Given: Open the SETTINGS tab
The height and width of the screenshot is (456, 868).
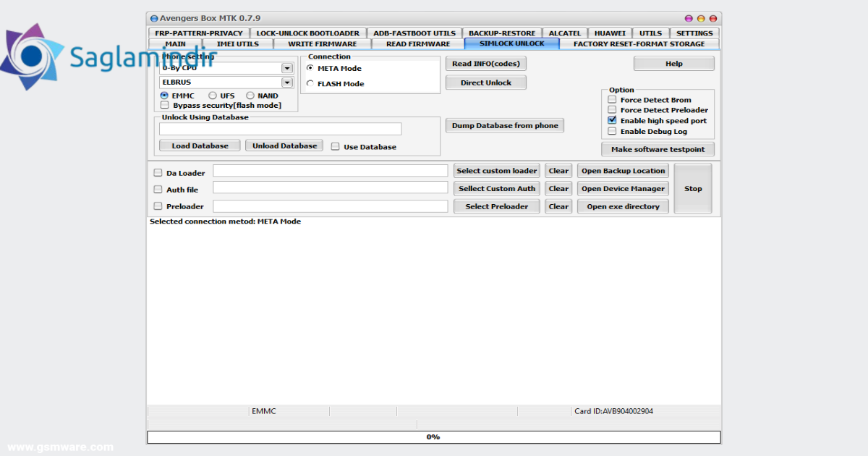Looking at the screenshot, I should [694, 33].
